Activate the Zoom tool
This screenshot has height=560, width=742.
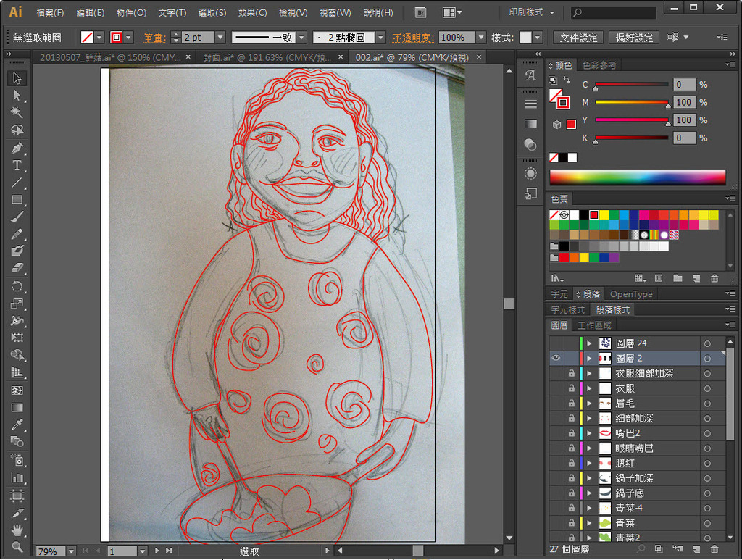tap(17, 547)
